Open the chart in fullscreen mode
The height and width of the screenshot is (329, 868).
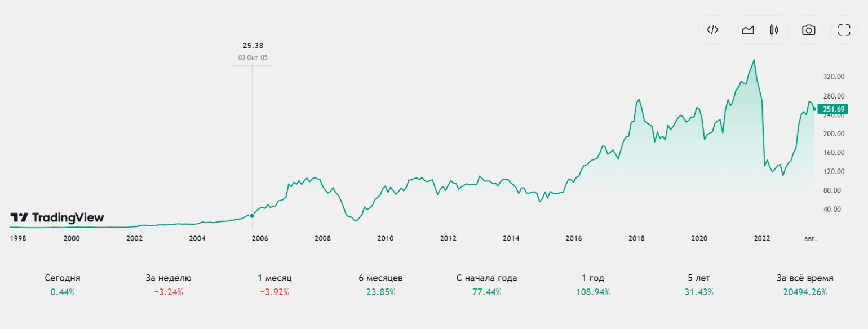coord(844,30)
